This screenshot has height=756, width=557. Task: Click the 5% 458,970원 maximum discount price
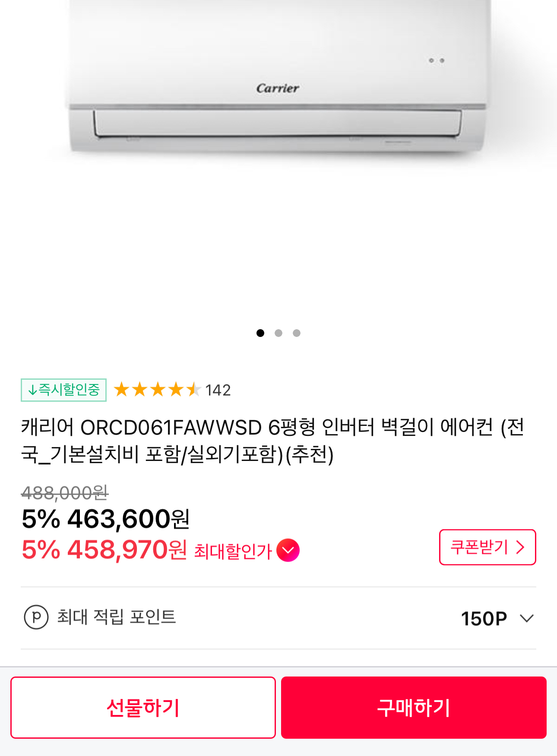[x=104, y=550]
